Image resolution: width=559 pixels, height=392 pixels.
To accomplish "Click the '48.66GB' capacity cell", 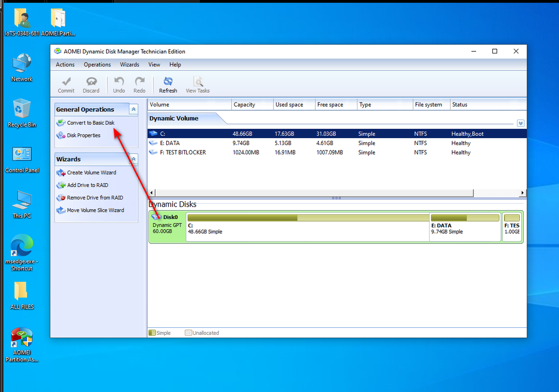I will (242, 134).
